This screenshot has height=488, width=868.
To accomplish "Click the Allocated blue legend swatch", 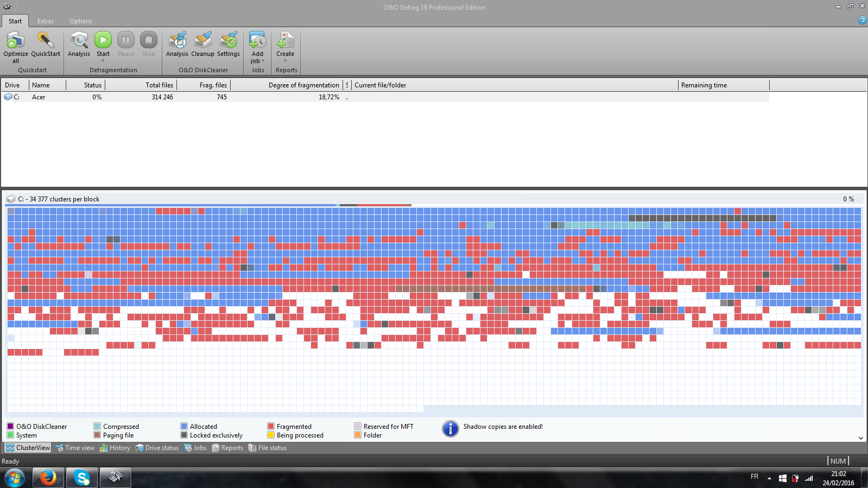I will tap(184, 426).
